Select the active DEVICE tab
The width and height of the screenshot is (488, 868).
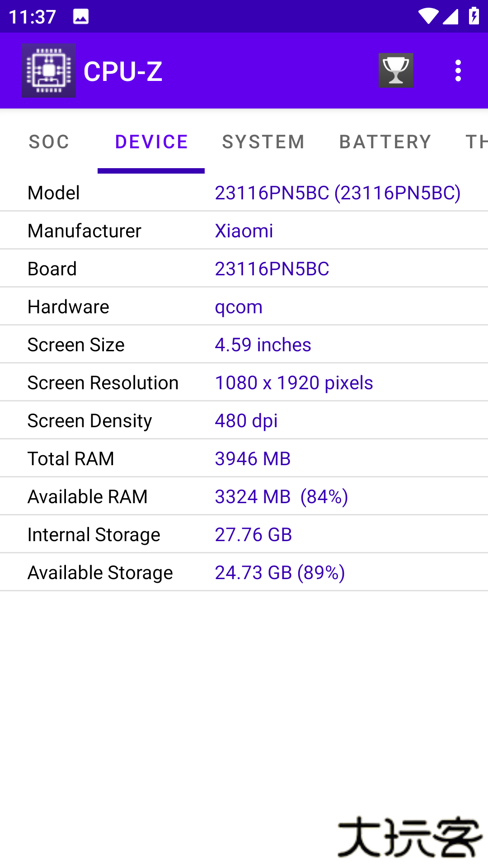click(151, 142)
